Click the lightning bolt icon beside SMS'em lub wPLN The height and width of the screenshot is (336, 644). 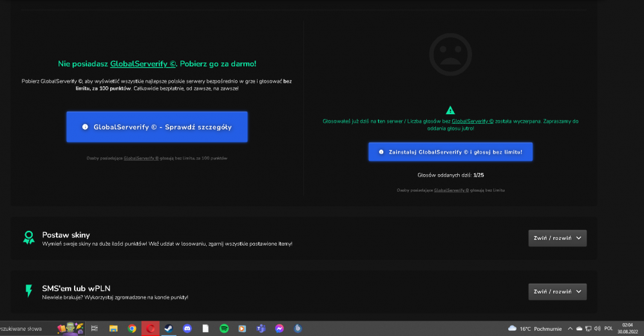[29, 291]
